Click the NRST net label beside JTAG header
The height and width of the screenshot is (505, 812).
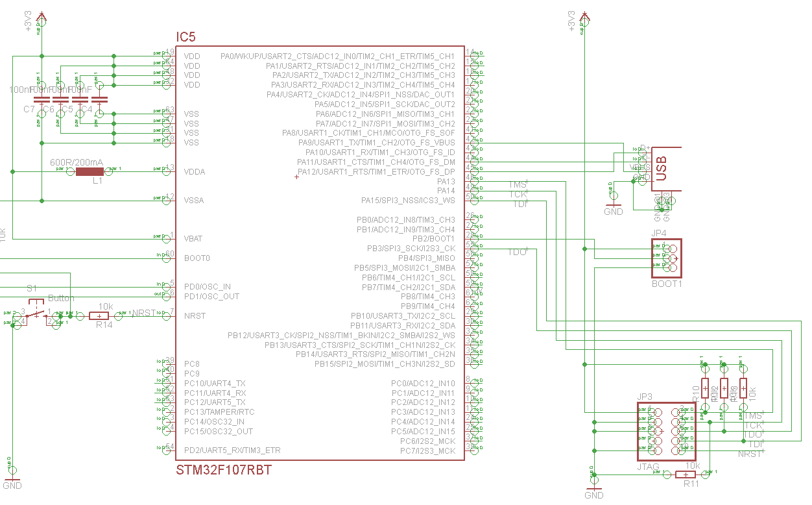click(750, 454)
